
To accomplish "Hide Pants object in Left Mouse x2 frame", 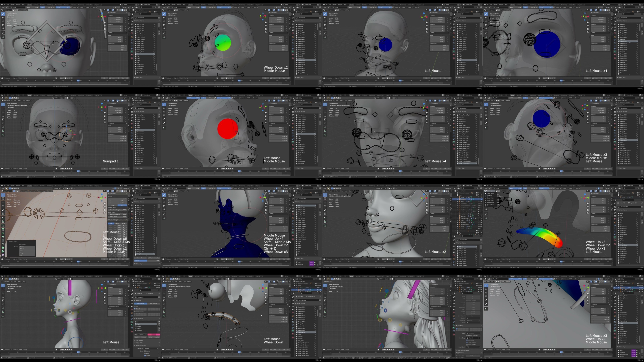I will pos(481,220).
